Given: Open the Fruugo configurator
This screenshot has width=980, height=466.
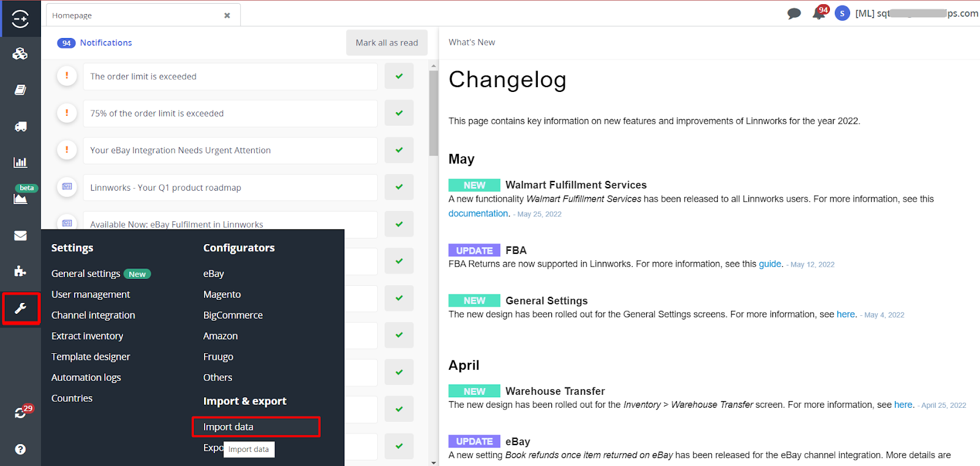Looking at the screenshot, I should click(218, 357).
